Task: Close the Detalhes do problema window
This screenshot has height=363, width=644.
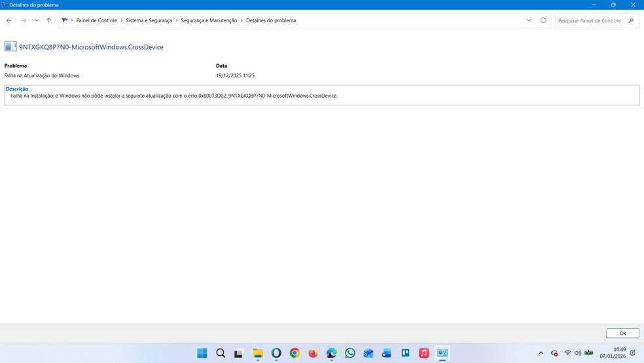Action: click(x=633, y=5)
